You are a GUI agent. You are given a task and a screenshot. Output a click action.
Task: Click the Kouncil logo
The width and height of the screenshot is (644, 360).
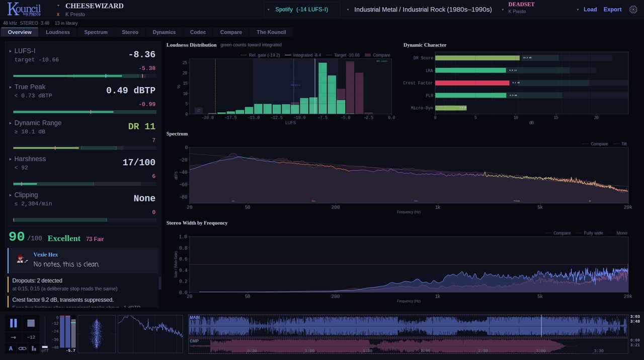pos(24,10)
